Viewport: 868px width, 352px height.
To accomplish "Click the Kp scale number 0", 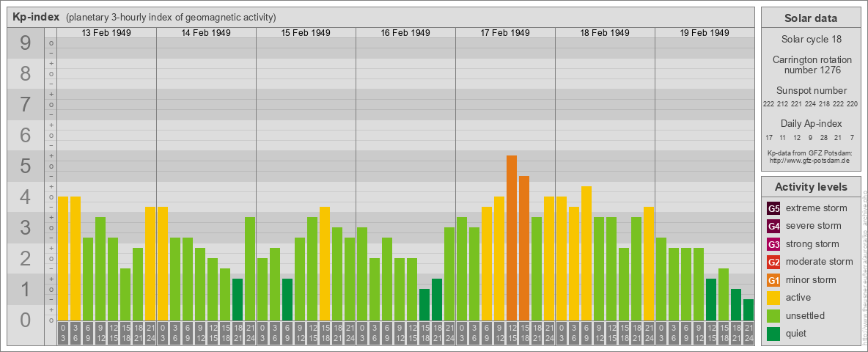I will (26, 320).
